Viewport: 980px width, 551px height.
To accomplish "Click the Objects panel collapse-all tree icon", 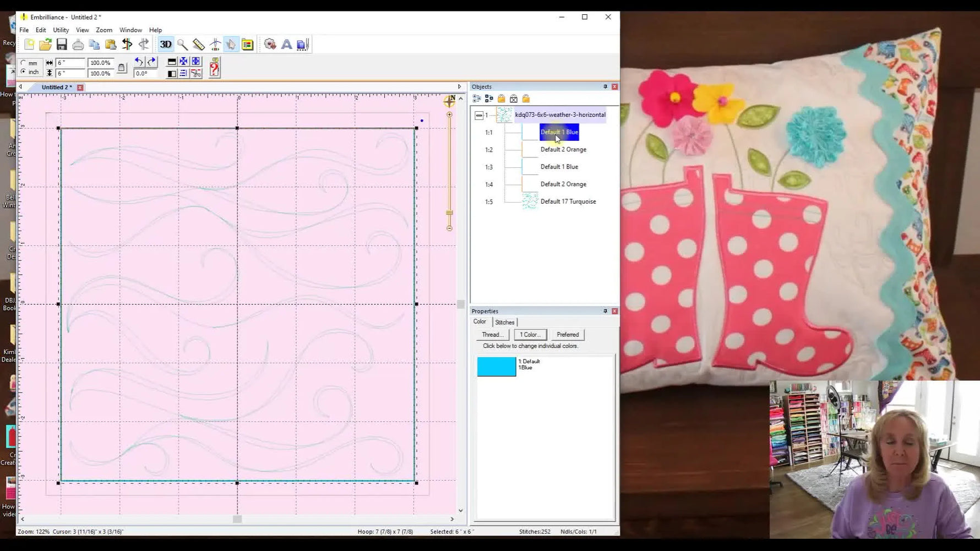I will (x=489, y=99).
